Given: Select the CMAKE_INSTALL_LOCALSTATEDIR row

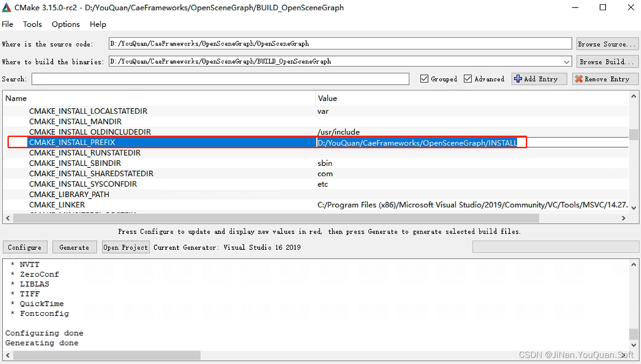Looking at the screenshot, I should (316, 111).
